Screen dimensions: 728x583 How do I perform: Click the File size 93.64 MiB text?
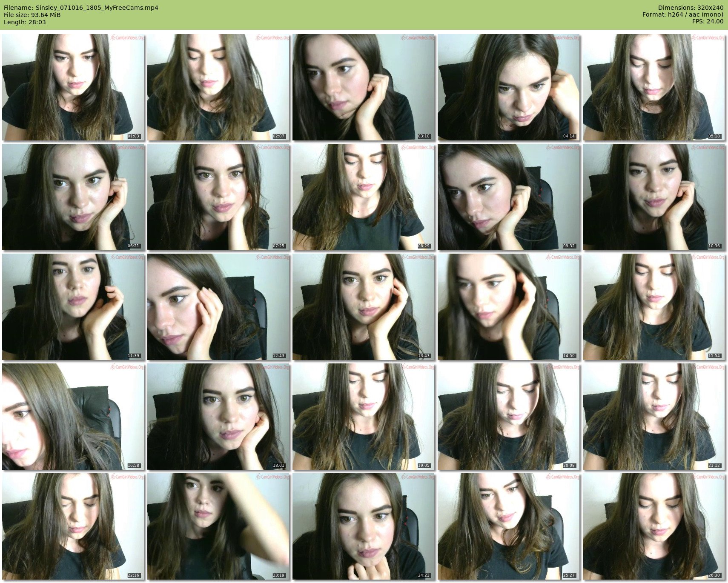32,15
